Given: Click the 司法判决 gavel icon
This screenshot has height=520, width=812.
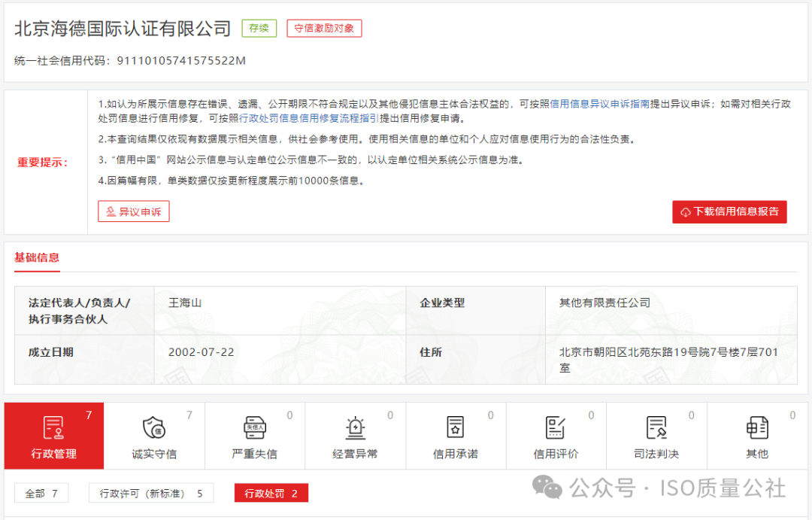Looking at the screenshot, I should pyautogui.click(x=657, y=427).
